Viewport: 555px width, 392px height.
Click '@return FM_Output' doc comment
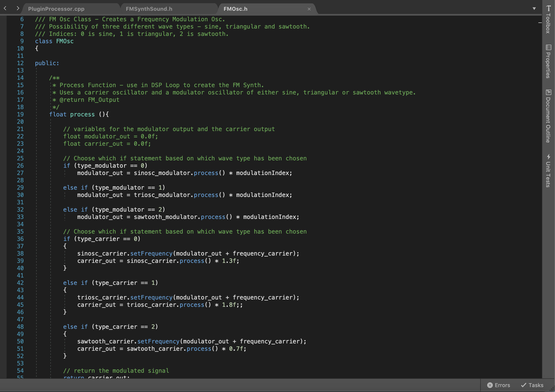89,100
